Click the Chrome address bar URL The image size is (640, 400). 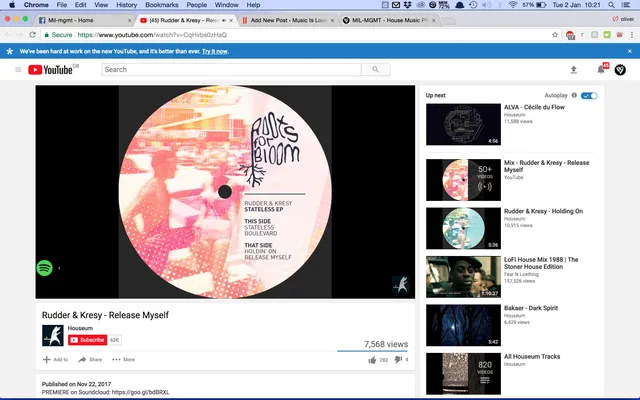pyautogui.click(x=152, y=35)
